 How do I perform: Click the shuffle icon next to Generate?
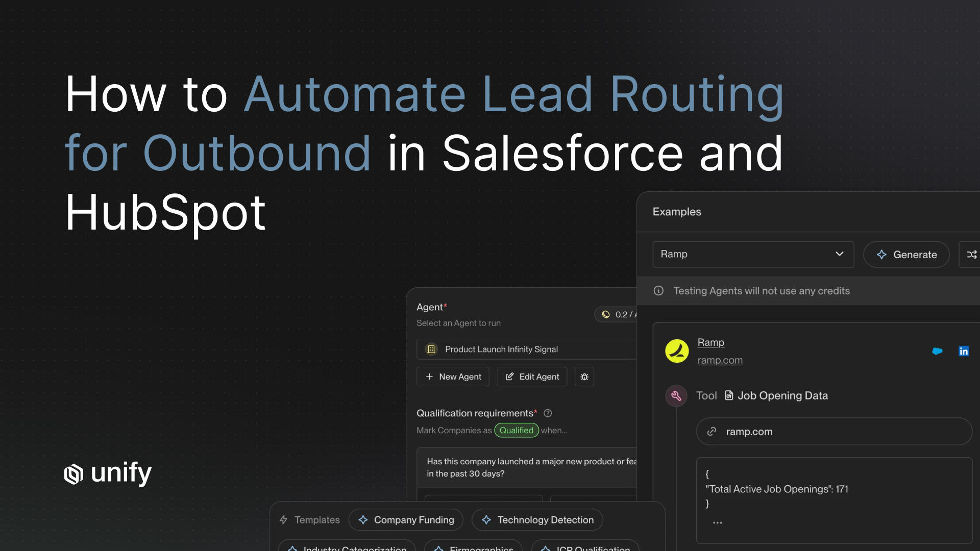[971, 255]
